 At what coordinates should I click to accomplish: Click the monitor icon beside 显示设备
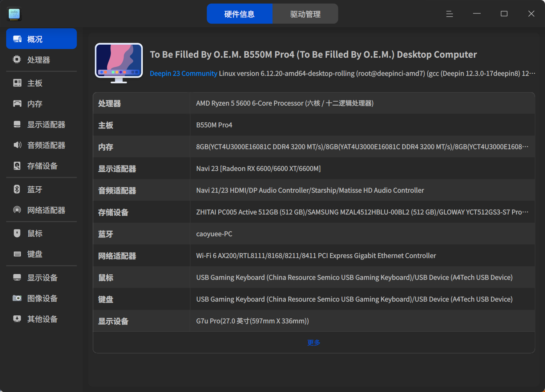(17, 277)
